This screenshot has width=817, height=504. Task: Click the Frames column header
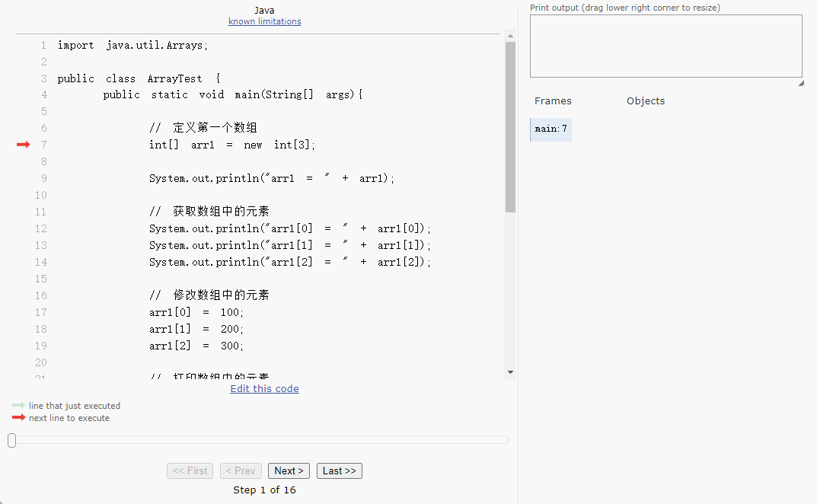click(x=553, y=101)
